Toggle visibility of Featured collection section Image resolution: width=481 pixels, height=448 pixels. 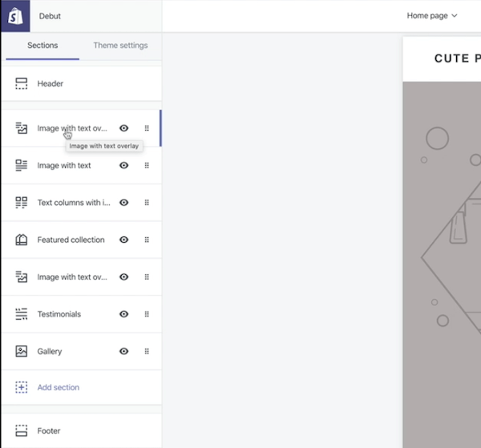(x=124, y=240)
